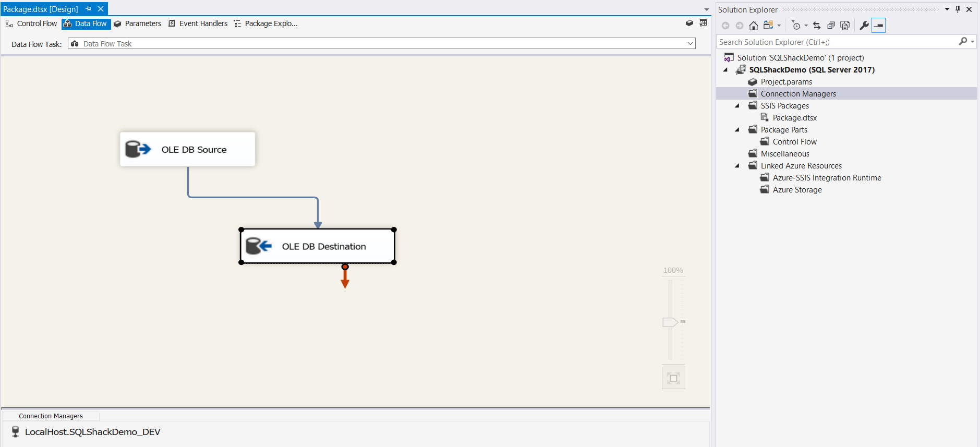Click the Search Solution Explorer field
The image size is (980, 447).
[x=838, y=42]
